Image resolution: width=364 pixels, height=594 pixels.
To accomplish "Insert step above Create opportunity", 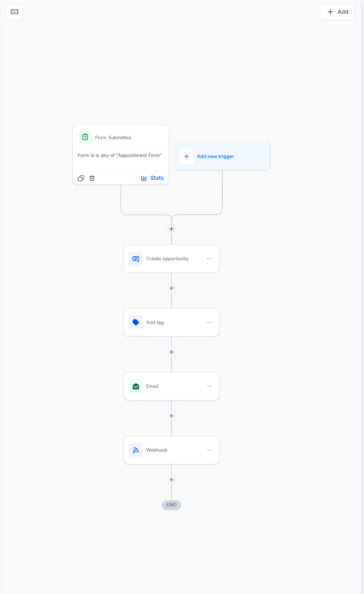I will (172, 229).
